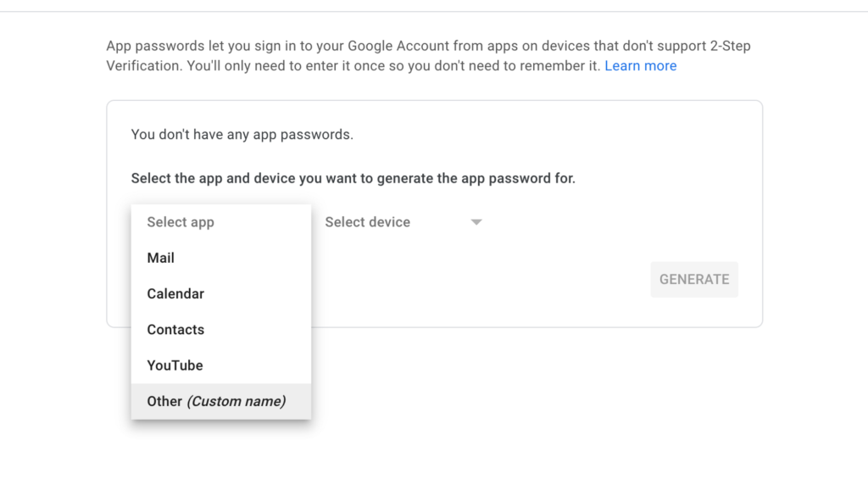The image size is (868, 485).
Task: Select Other (Custom name) option
Action: [216, 401]
